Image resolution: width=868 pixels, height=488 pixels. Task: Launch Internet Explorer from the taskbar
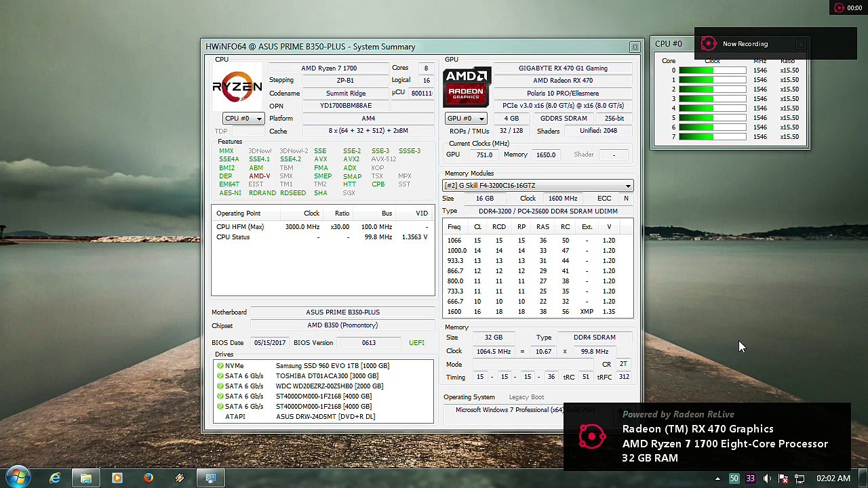pos(55,479)
